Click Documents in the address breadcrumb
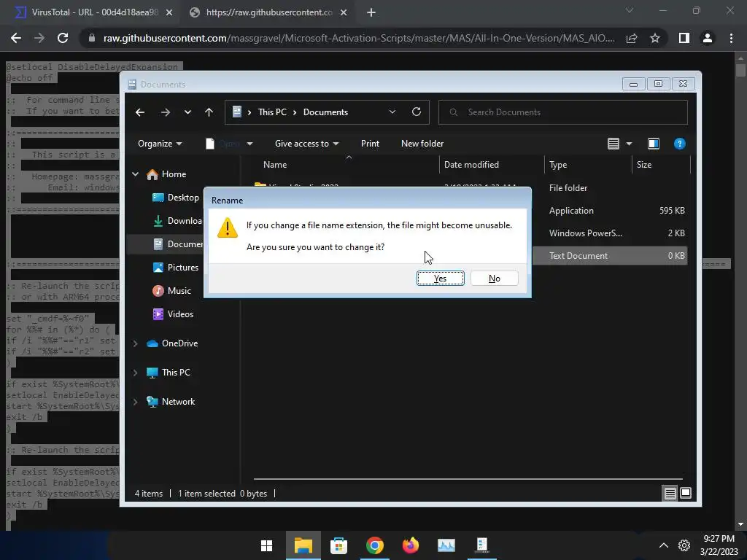Viewport: 747px width, 560px height. tap(325, 112)
